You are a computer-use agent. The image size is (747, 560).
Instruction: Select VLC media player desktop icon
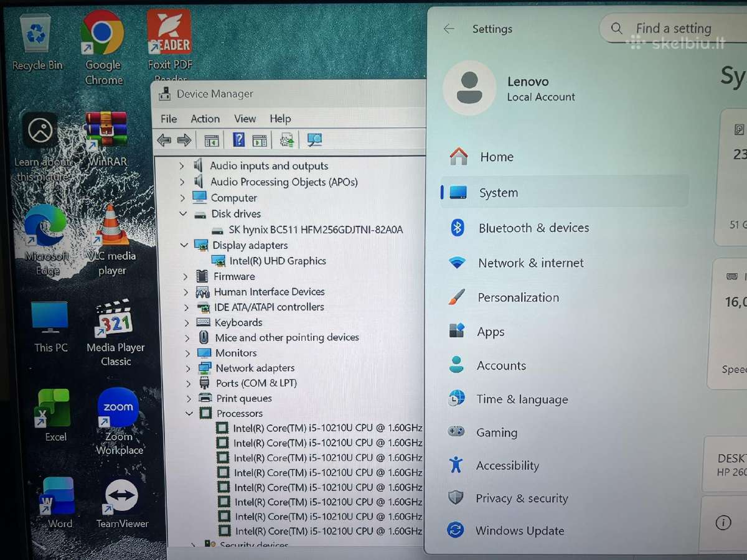pos(111,240)
